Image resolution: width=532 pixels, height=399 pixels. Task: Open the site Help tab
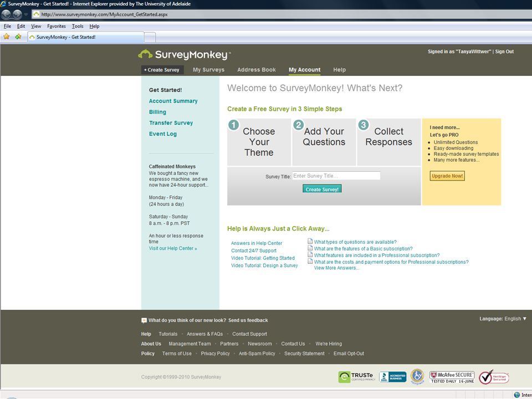pos(339,70)
